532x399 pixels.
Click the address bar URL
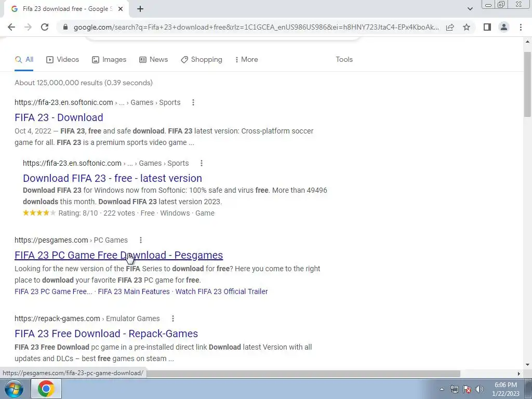[256, 27]
